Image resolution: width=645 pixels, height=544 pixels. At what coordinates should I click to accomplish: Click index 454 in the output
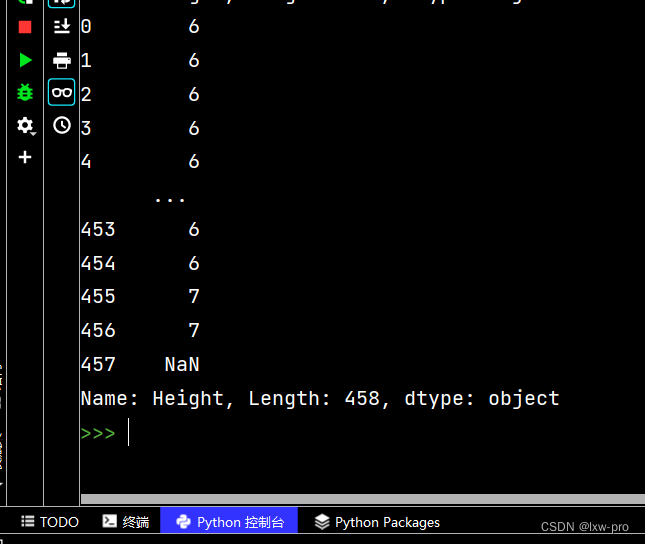(98, 263)
